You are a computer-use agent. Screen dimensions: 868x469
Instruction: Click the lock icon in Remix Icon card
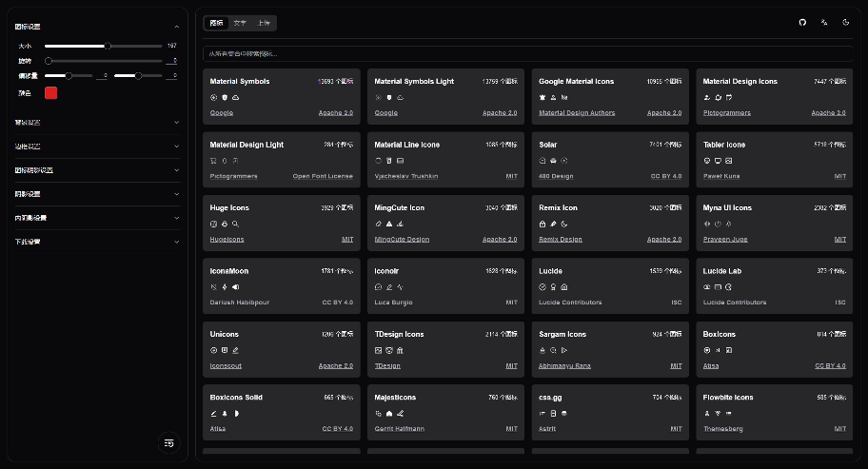click(x=542, y=224)
